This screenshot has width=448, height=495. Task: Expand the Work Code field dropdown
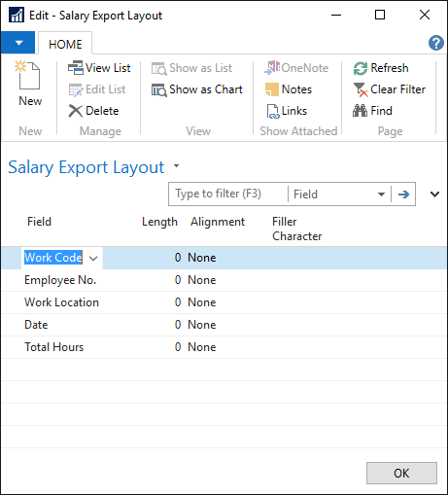pos(93,259)
